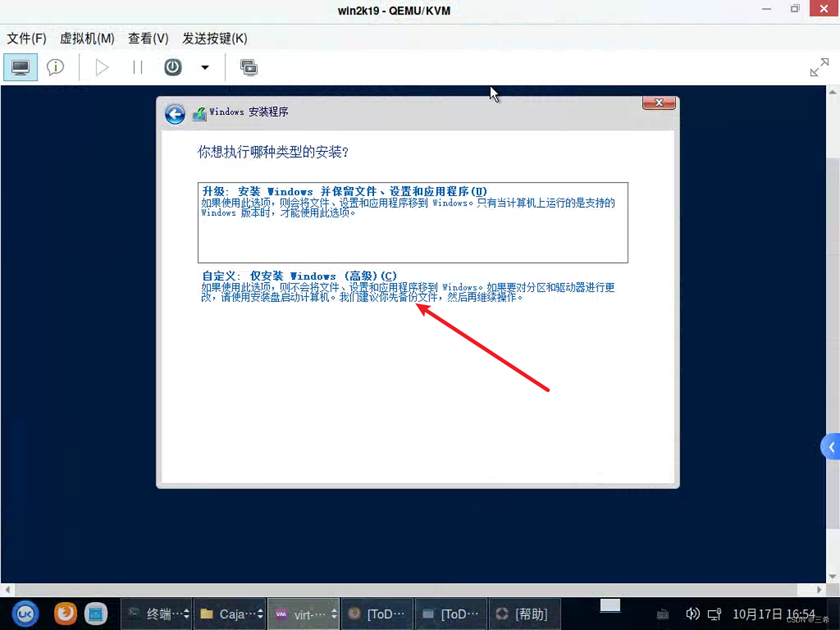840x630 pixels.
Task: Open the file manager taskbar icon
Action: (96, 614)
